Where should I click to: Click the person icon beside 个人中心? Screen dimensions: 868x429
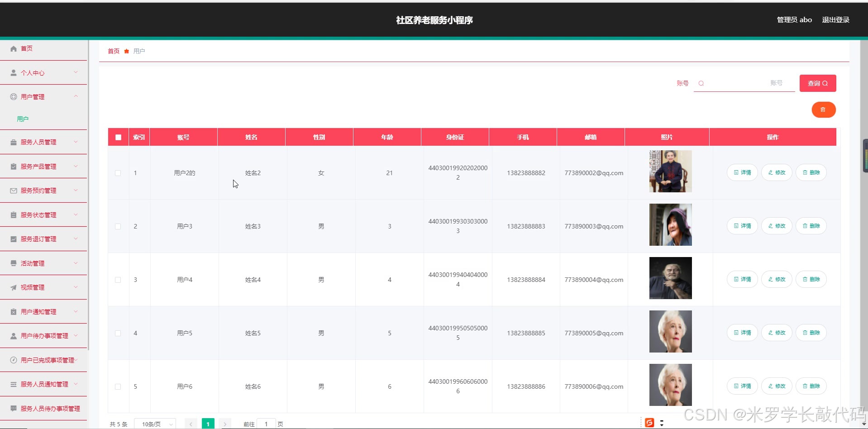tap(14, 73)
